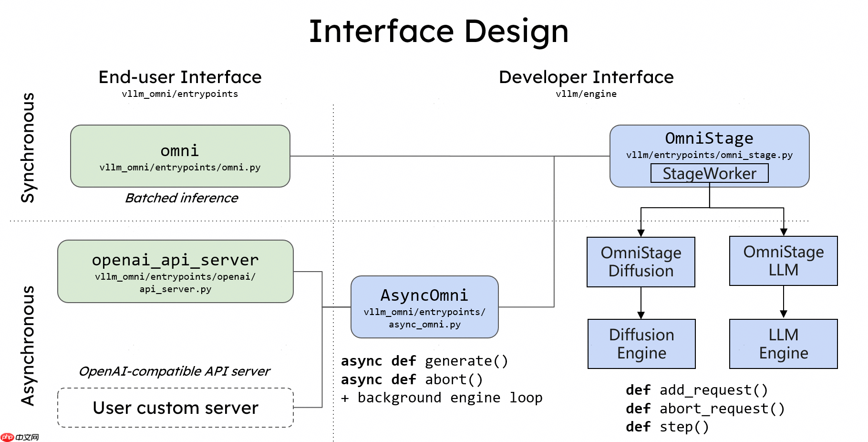This screenshot has height=442, width=868.
Task: Select the AsyncOmni module box
Action: point(424,307)
